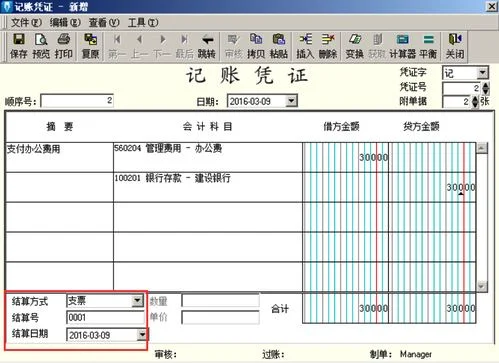The width and height of the screenshot is (499, 363).
Task: Expand the 结算方式 dropdown
Action: 137,301
